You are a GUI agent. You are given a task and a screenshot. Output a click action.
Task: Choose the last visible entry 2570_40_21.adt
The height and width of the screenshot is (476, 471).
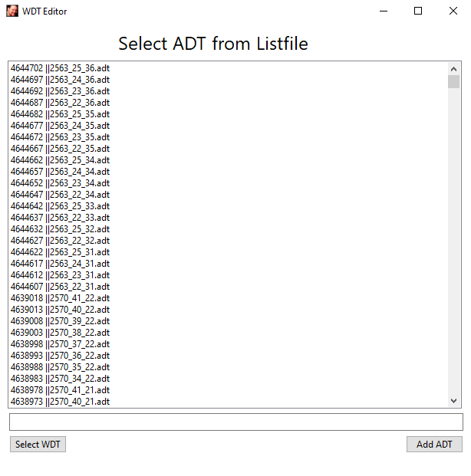pos(60,402)
